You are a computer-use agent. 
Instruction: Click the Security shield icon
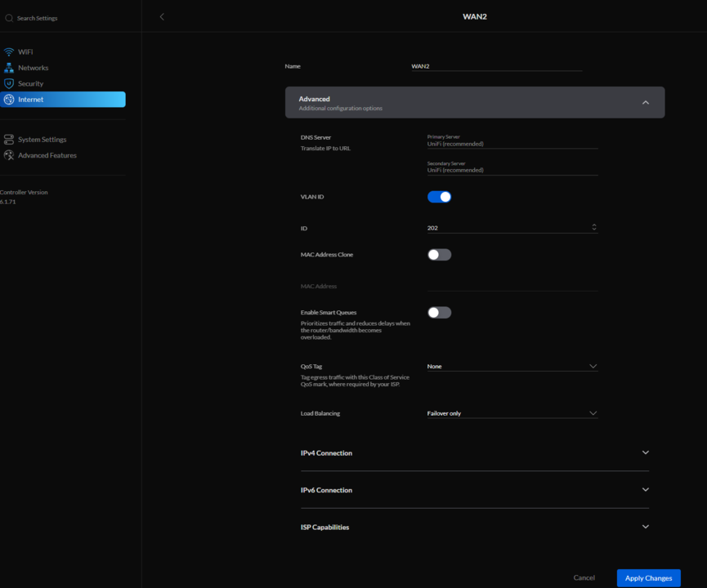point(9,83)
